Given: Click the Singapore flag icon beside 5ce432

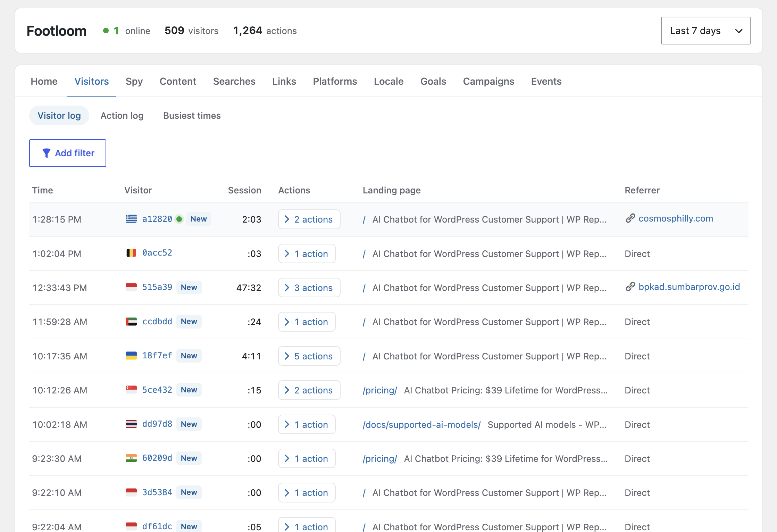Looking at the screenshot, I should click(131, 390).
